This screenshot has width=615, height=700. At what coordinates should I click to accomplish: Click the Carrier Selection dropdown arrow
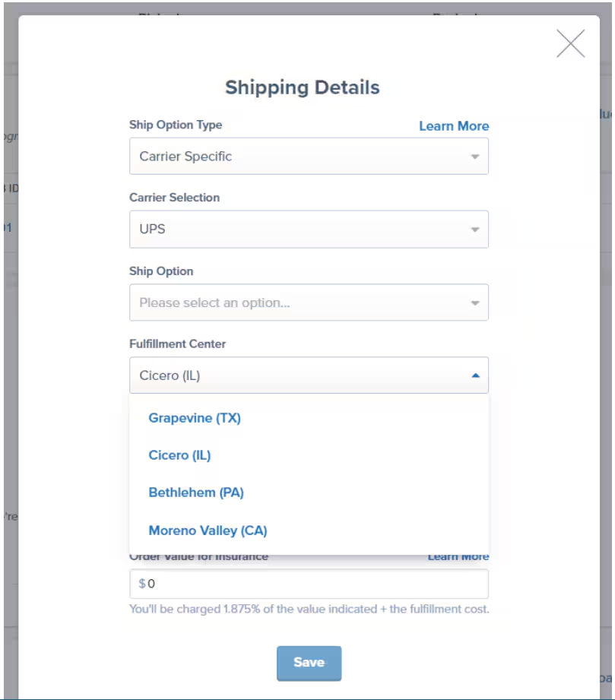(x=474, y=229)
